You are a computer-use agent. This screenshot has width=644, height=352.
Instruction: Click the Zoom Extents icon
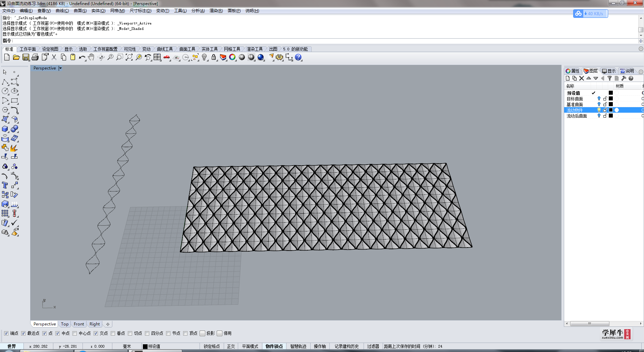[x=129, y=57]
